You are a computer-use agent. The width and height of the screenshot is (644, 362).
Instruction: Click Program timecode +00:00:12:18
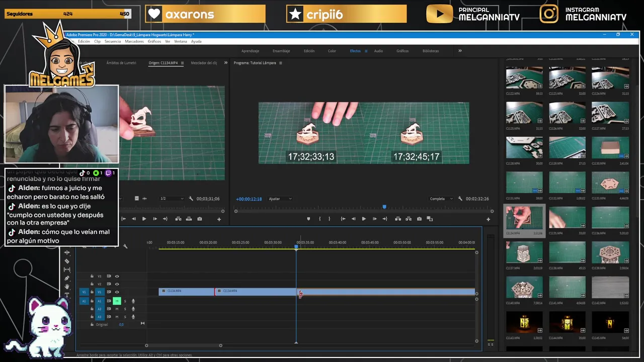tap(249, 199)
